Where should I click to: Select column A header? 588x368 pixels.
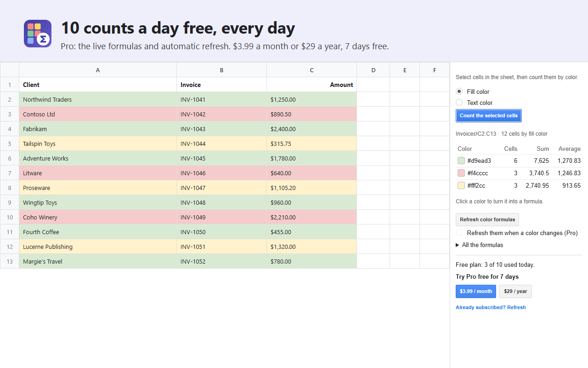[x=98, y=70]
